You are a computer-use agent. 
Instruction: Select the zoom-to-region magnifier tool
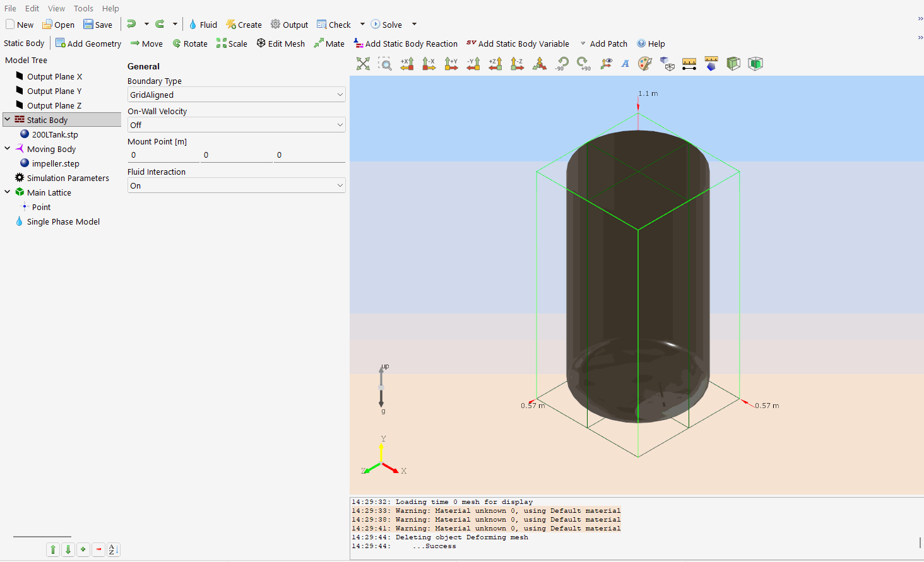point(385,64)
